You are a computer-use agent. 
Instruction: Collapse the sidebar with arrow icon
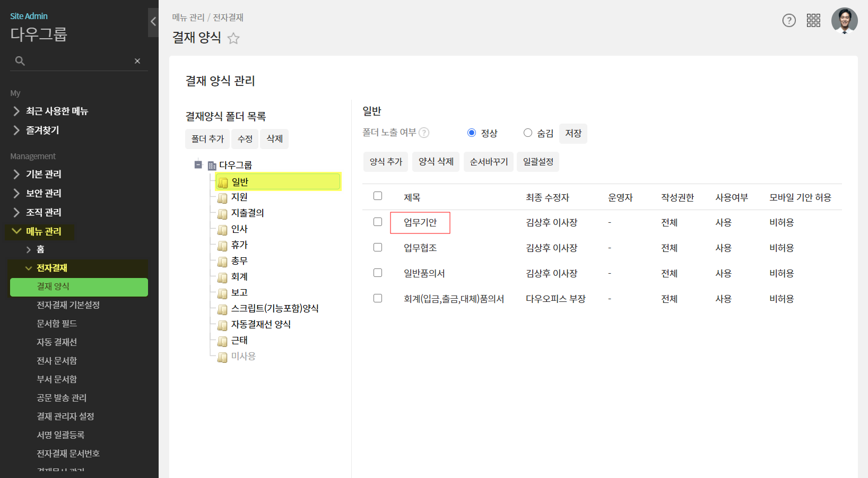pos(153,22)
